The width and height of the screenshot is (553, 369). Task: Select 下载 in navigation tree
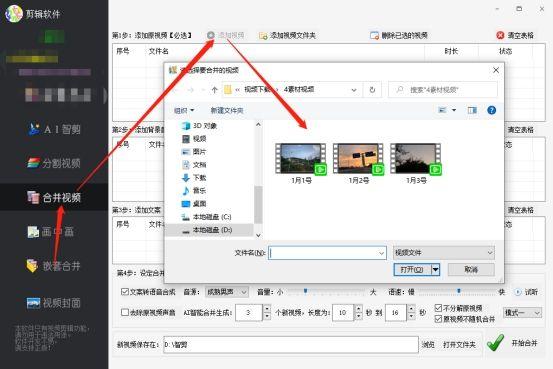pyautogui.click(x=194, y=178)
